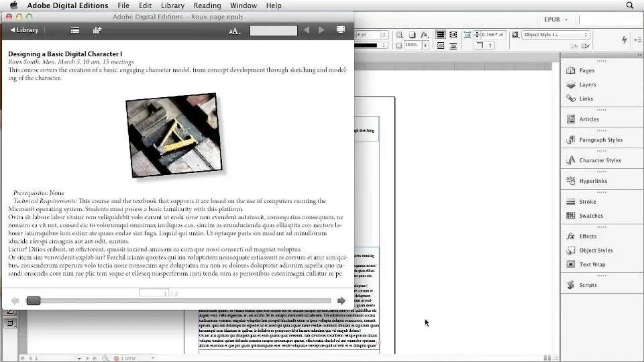Image resolution: width=644 pixels, height=362 pixels.
Task: Go to previous search result arrow
Action: click(306, 29)
